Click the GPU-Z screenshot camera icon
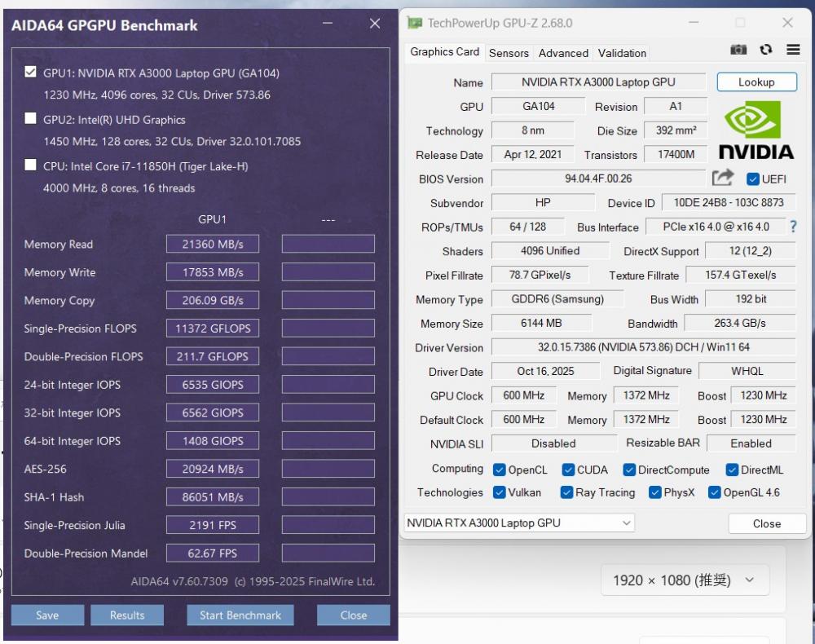The width and height of the screenshot is (815, 644). pos(738,50)
